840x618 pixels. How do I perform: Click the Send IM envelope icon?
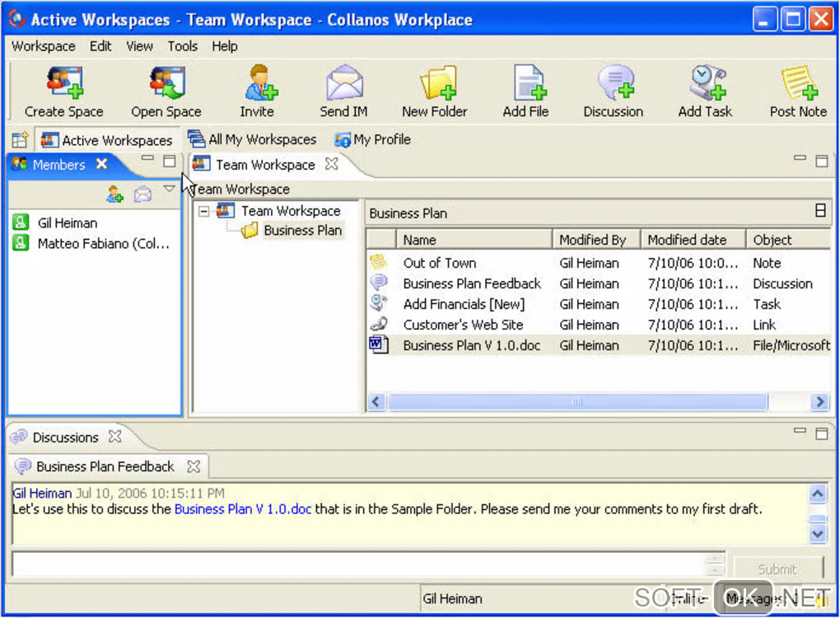pos(344,82)
